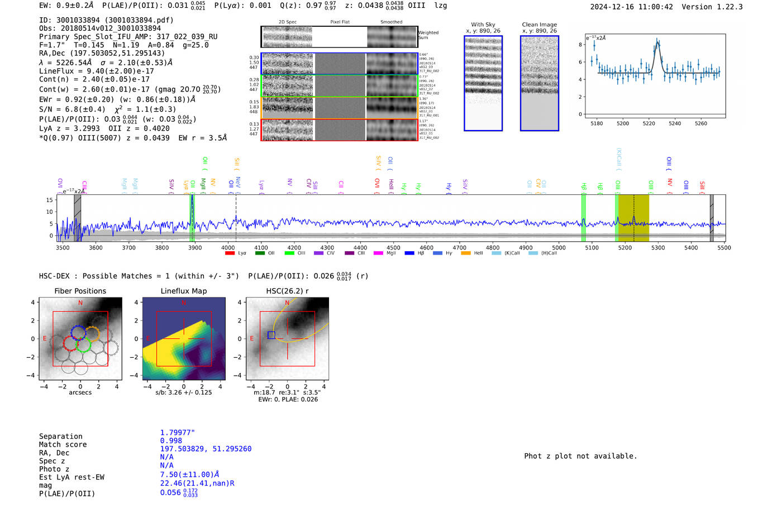Click the Gaussian emission line fit plot
This screenshot has height=532, width=782.
[655, 76]
